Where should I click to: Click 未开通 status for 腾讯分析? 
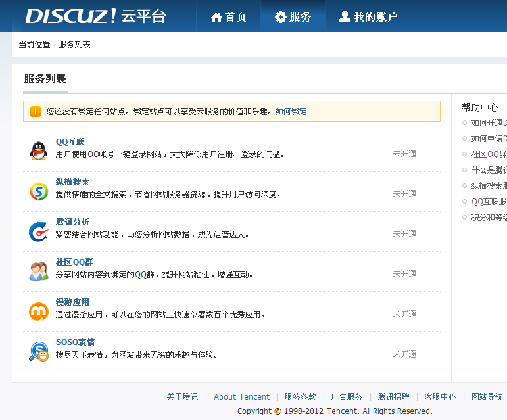404,234
